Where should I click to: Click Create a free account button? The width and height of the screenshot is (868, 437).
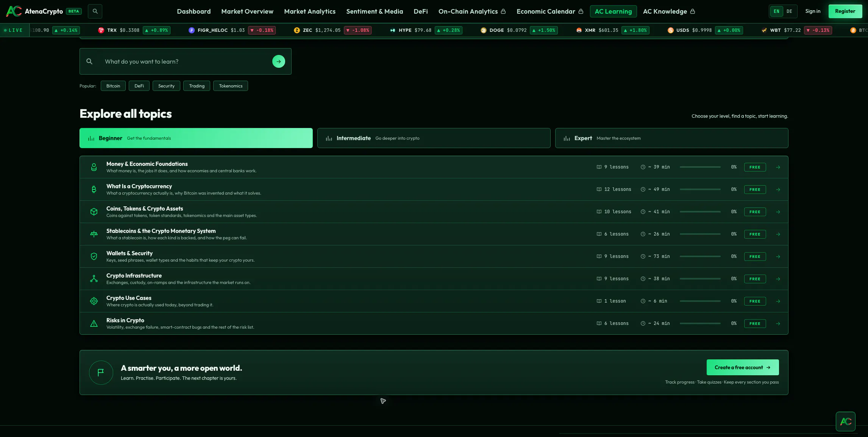[743, 367]
